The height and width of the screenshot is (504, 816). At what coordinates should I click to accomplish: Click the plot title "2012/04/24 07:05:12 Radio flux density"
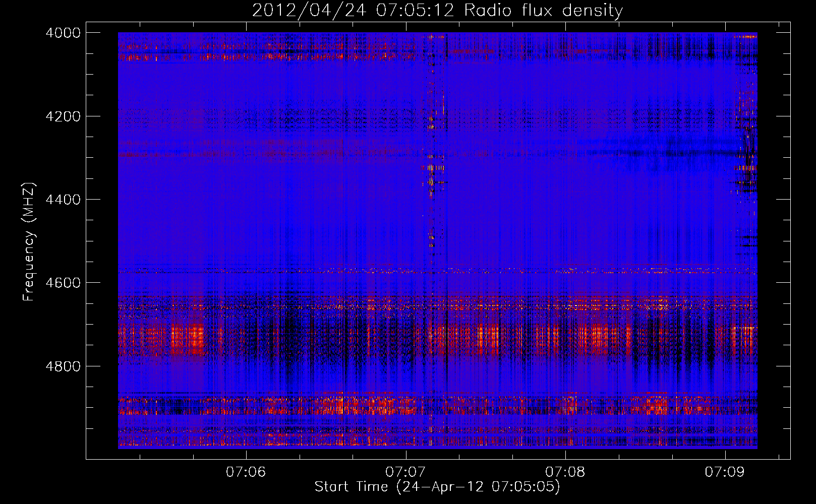[437, 11]
